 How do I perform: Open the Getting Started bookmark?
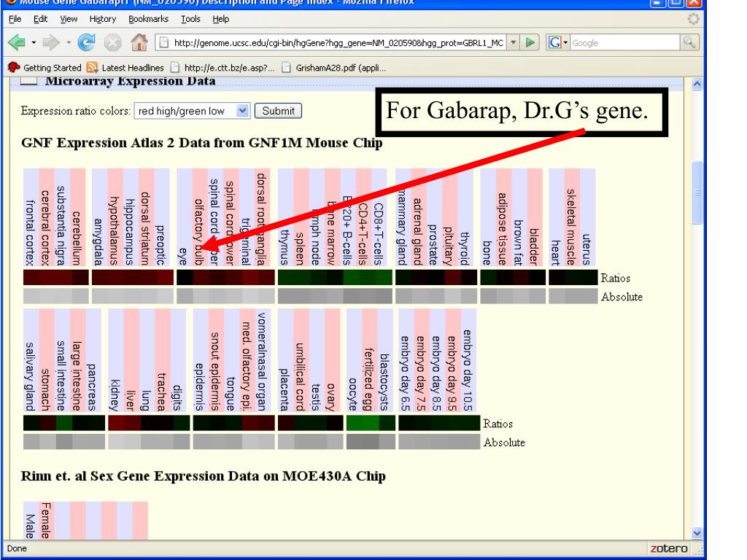pos(44,68)
